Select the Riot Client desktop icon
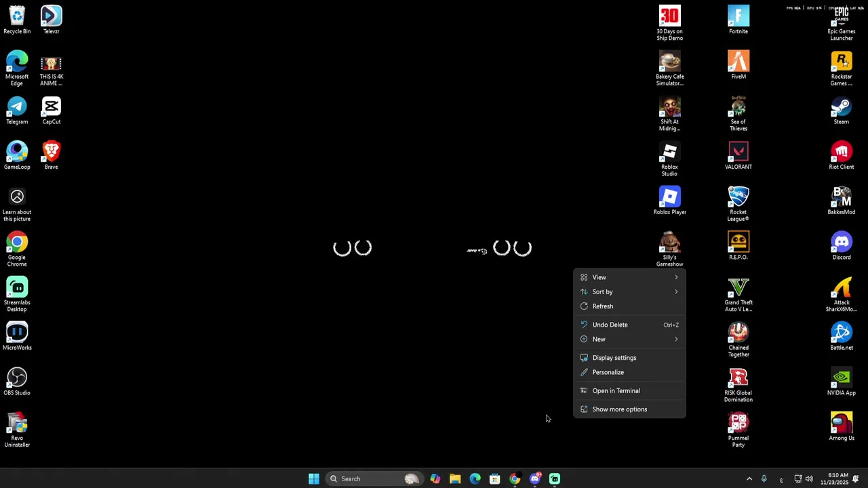 pyautogui.click(x=842, y=155)
